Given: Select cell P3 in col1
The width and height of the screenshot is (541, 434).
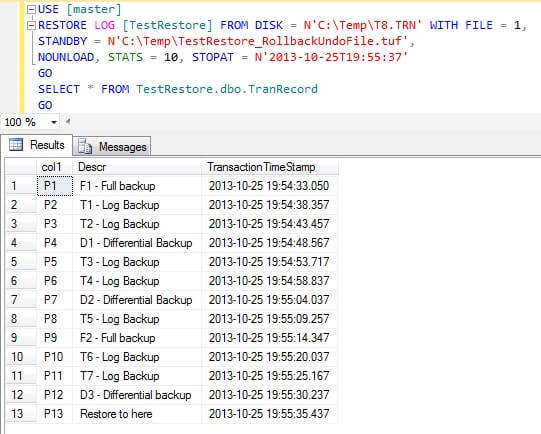Looking at the screenshot, I should coord(55,224).
